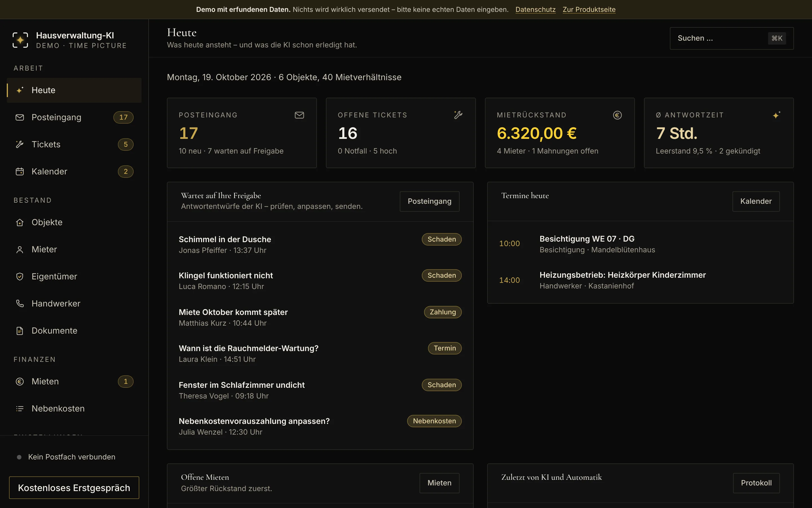The height and width of the screenshot is (508, 812).
Task: Click the wrench icon beside Tickets in sidebar
Action: coord(20,144)
